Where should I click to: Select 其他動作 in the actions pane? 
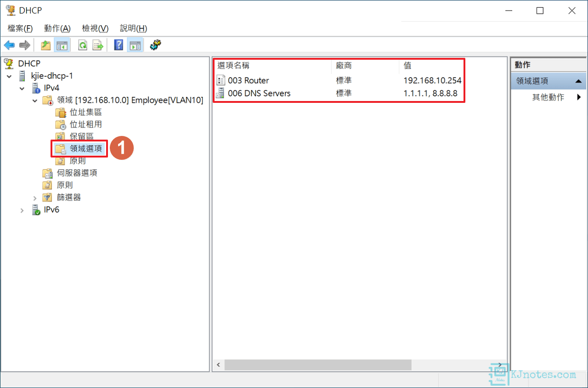point(548,97)
